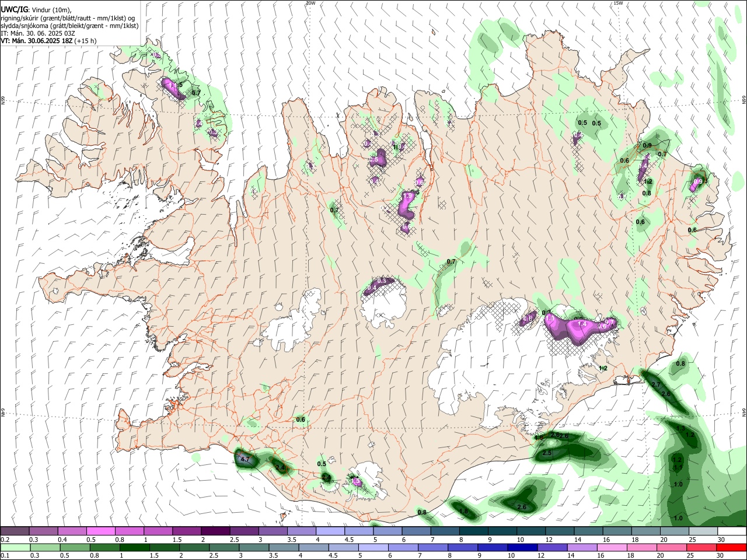
Task: Pick the light gray swatch labeled 25 in top row
Action: click(703, 531)
